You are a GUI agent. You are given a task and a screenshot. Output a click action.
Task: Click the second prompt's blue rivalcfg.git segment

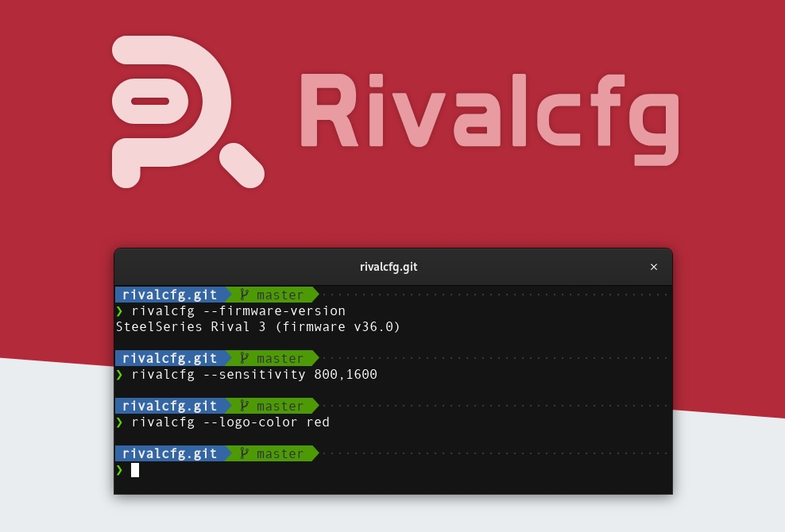[x=169, y=358]
